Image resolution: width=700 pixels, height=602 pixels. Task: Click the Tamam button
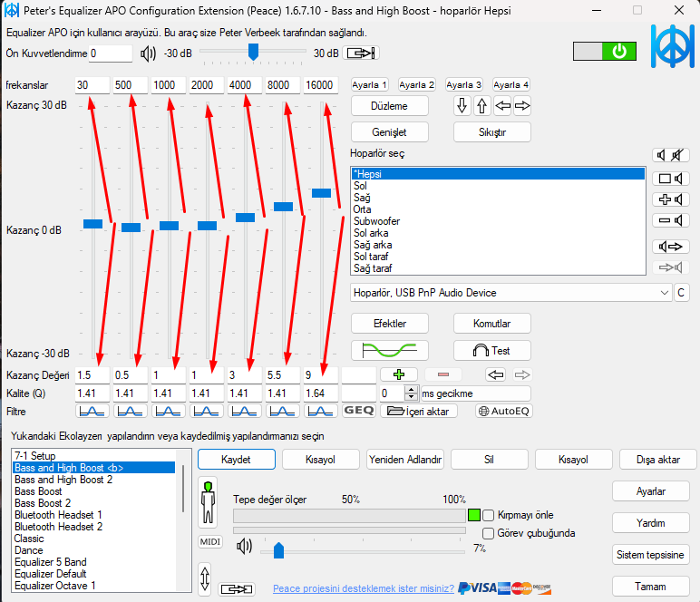click(651, 586)
